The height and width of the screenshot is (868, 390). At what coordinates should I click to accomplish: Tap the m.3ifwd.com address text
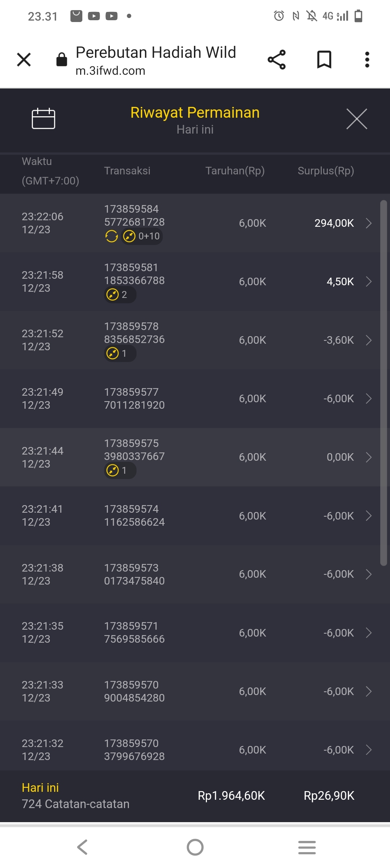(110, 71)
